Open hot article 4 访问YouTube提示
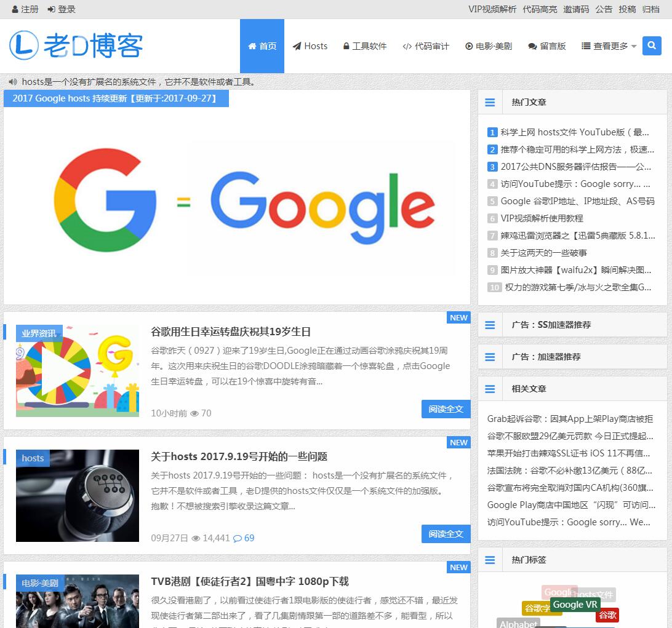Viewport: 672px width, 628px height. 575,184
